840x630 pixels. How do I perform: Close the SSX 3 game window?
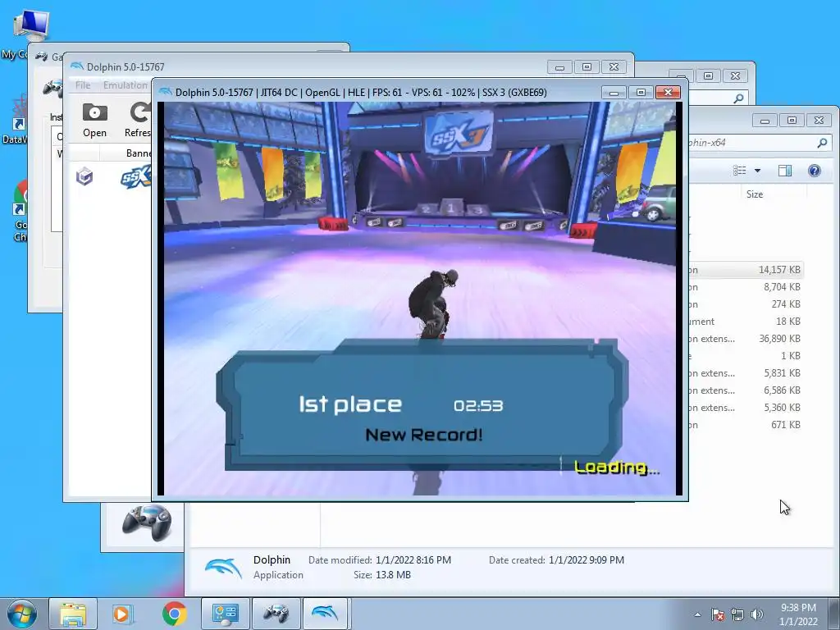[668, 93]
